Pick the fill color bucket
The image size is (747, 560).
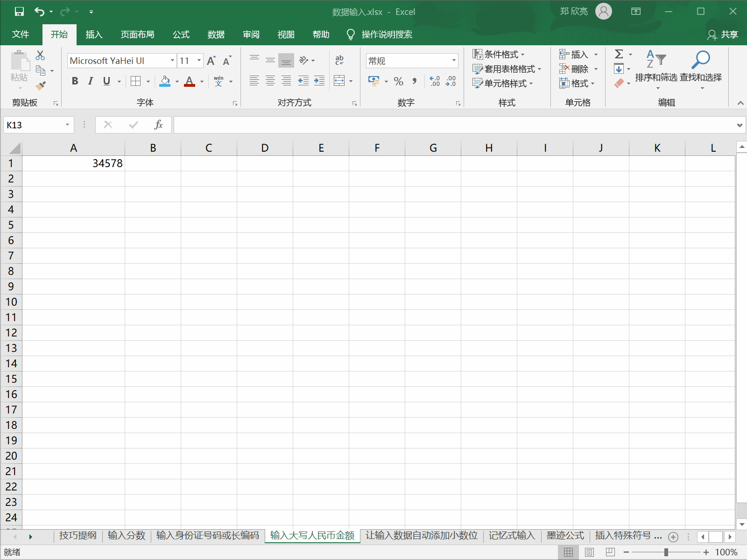pyautogui.click(x=165, y=81)
